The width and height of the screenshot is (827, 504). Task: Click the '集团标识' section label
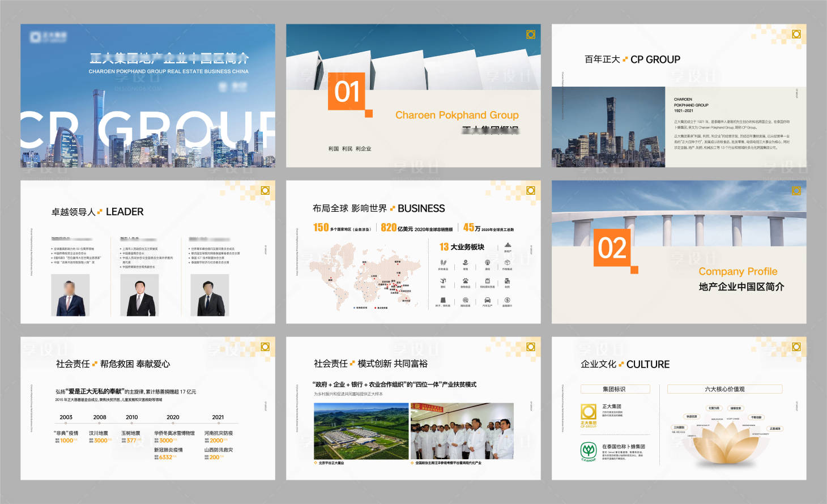coord(614,389)
